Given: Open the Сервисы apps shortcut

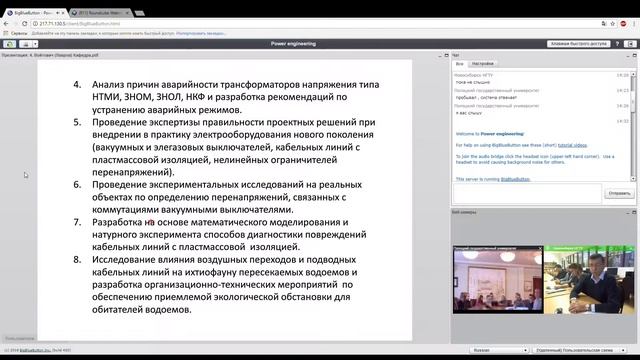Looking at the screenshot, I should coord(15,33).
